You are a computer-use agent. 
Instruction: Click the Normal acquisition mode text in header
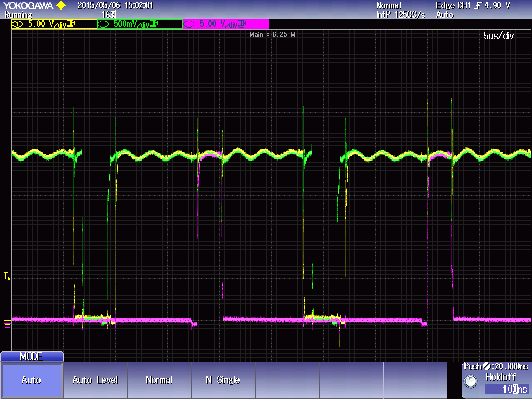[x=389, y=5]
